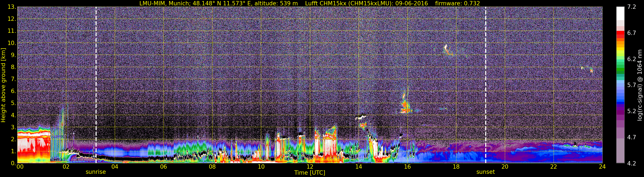Screen dimensions: 644x177
Task: Click the y-axis tick label '9.'
Action: pos(13,55)
